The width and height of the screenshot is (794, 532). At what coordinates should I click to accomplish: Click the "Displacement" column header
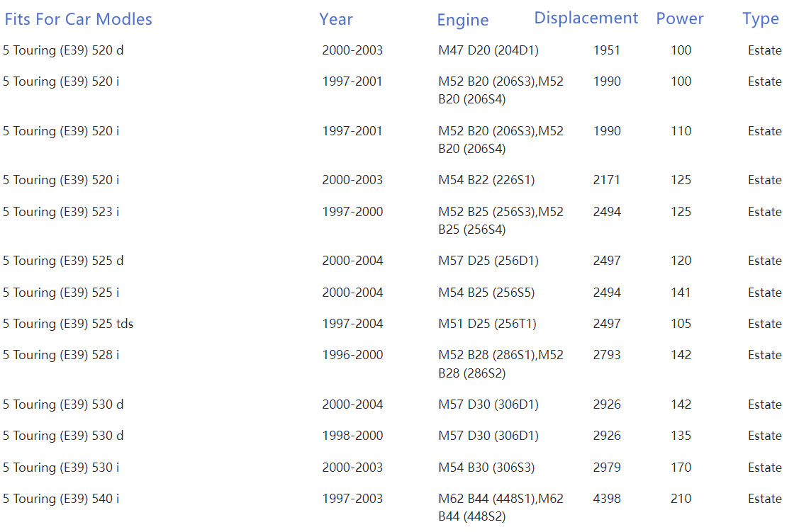[586, 18]
